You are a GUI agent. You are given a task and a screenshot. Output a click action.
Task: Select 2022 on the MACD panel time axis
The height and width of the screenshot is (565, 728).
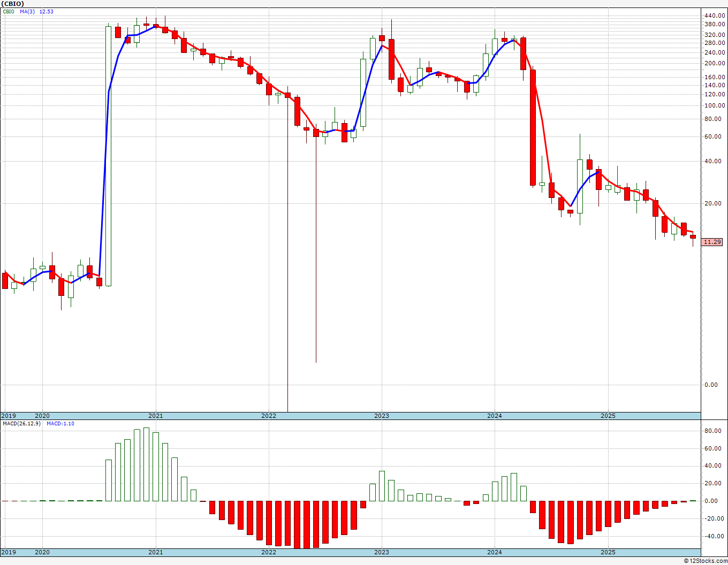tap(269, 552)
